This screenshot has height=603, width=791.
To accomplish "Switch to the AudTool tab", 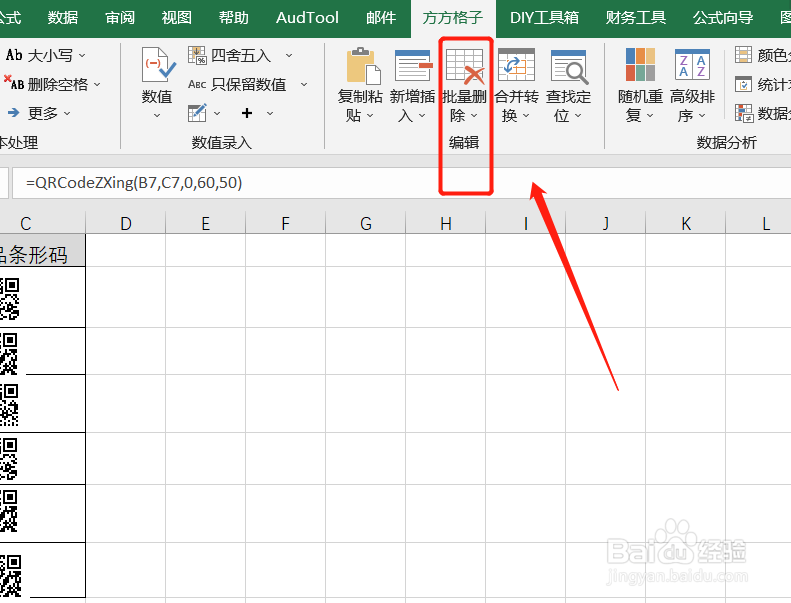I will click(307, 18).
